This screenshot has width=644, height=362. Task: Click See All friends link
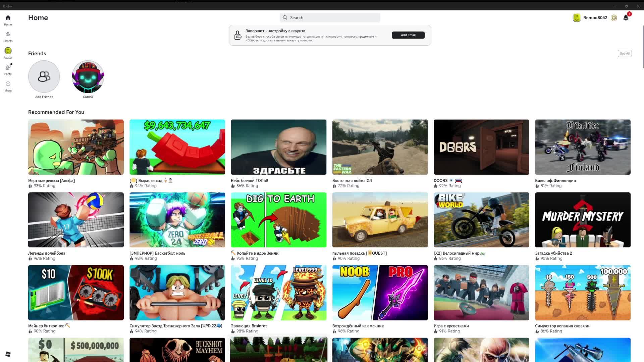(x=625, y=54)
